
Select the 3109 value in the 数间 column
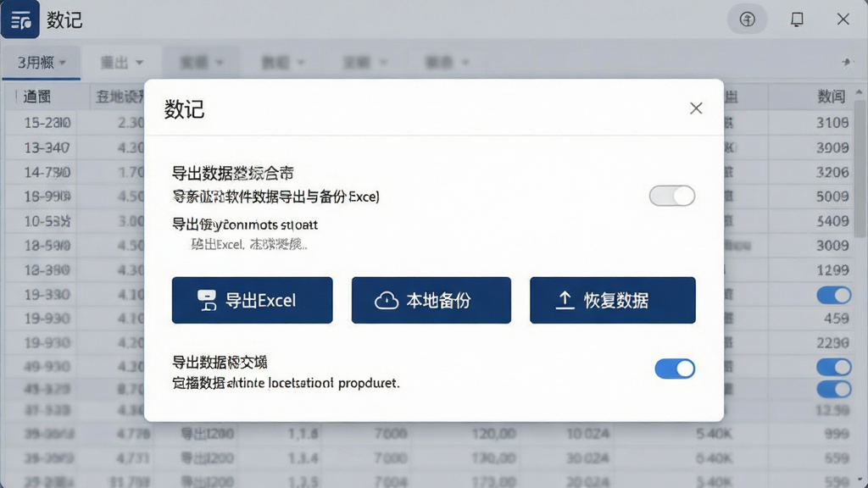point(832,122)
